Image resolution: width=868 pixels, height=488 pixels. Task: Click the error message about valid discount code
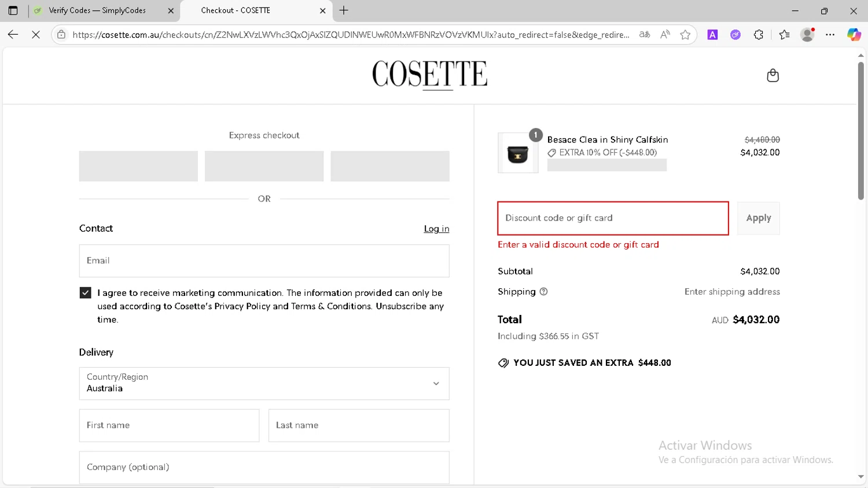click(579, 245)
